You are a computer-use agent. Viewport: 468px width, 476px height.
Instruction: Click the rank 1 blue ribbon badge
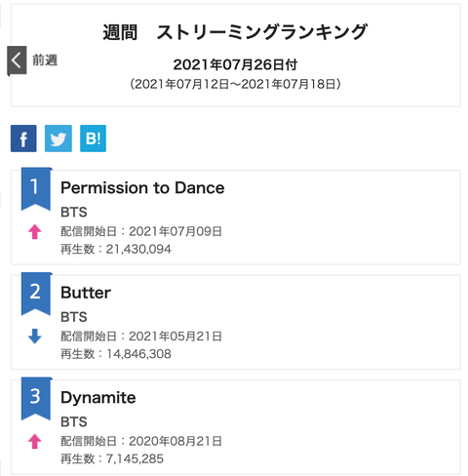[x=36, y=189]
